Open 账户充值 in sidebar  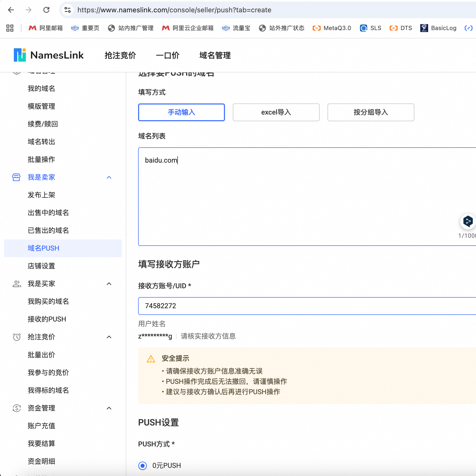pos(41,426)
